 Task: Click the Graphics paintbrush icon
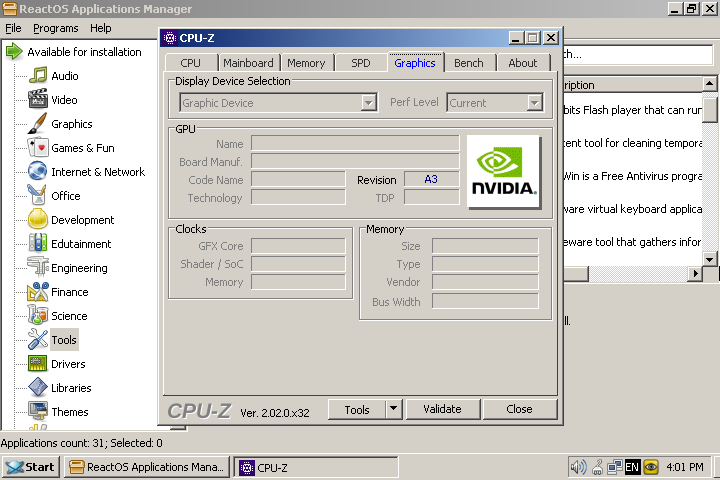(x=37, y=124)
